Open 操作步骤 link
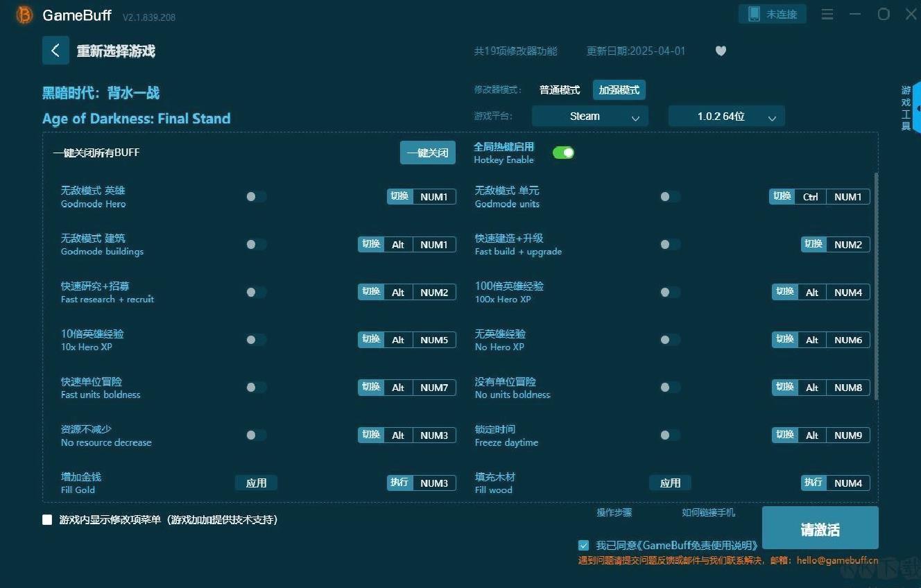Viewport: 921px width, 588px height. [x=614, y=513]
